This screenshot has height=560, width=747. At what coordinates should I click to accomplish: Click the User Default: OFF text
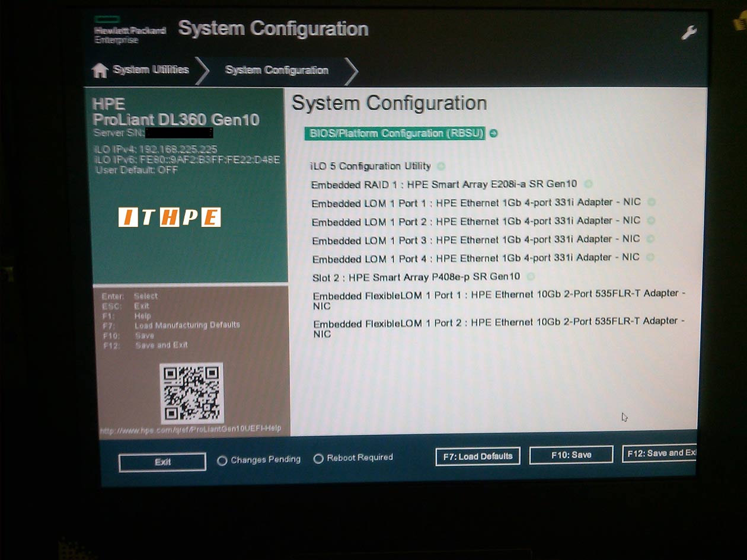click(136, 170)
